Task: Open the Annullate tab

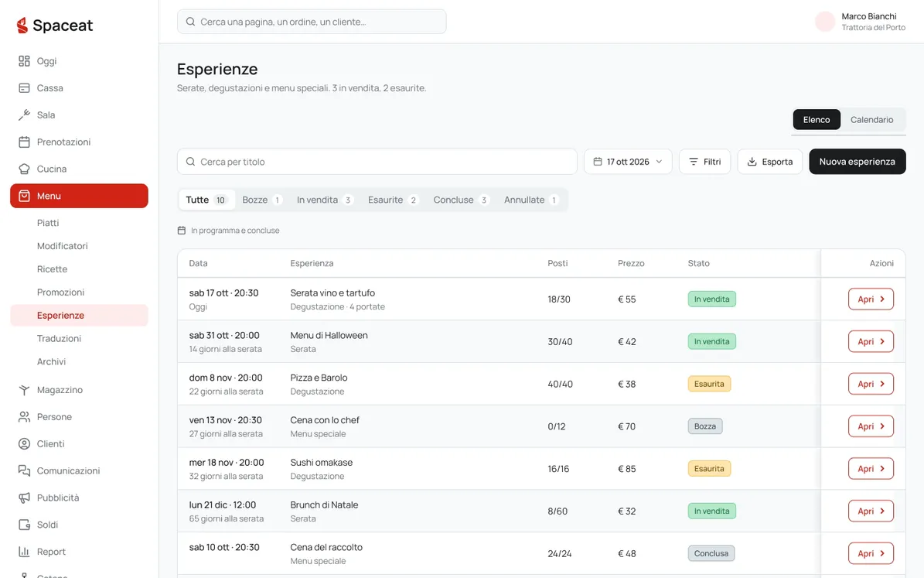Action: (x=531, y=200)
